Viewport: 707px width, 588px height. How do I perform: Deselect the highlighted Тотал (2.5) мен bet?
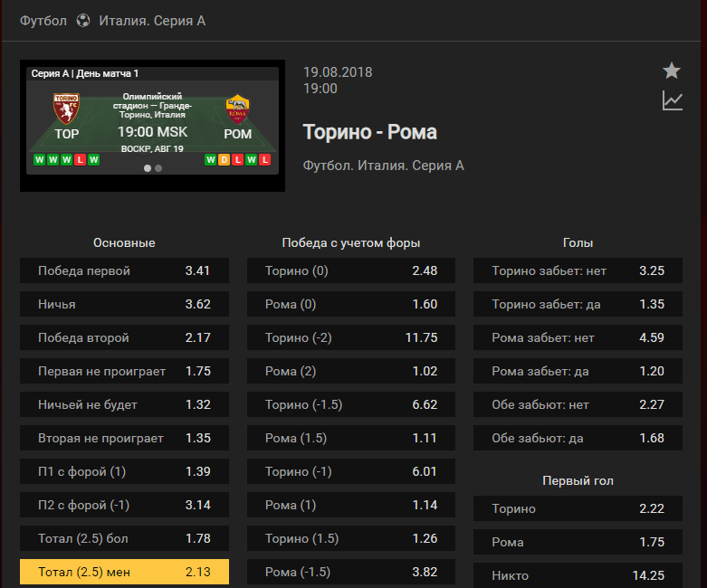click(x=124, y=572)
